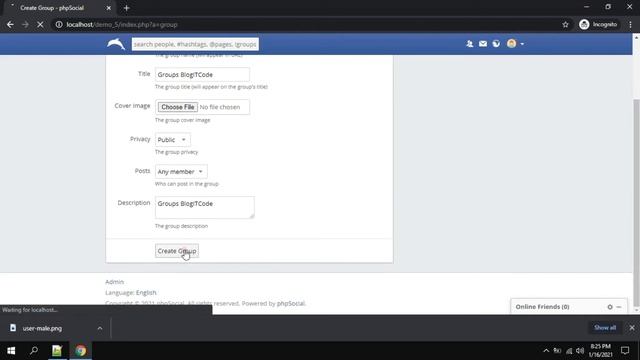Click the Online Friends (0) panel title
Viewport: 640px width, 360px height.
tap(542, 307)
